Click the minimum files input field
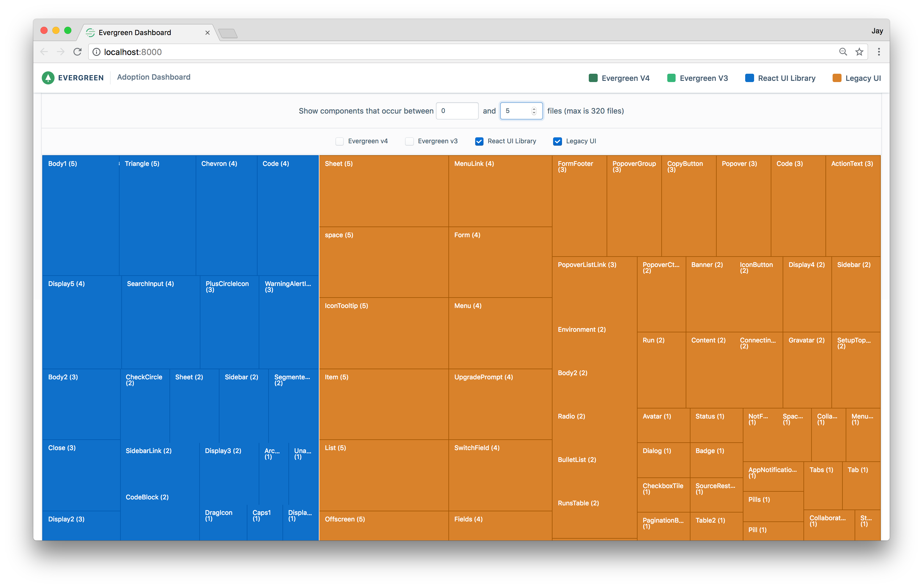 (457, 111)
